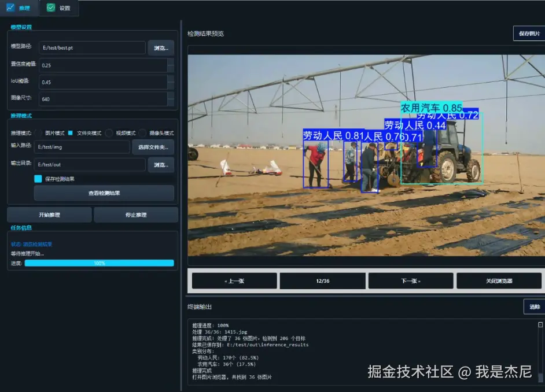The height and width of the screenshot is (392, 545).
Task: Go to previous image with 上一张
Action: coord(233,280)
